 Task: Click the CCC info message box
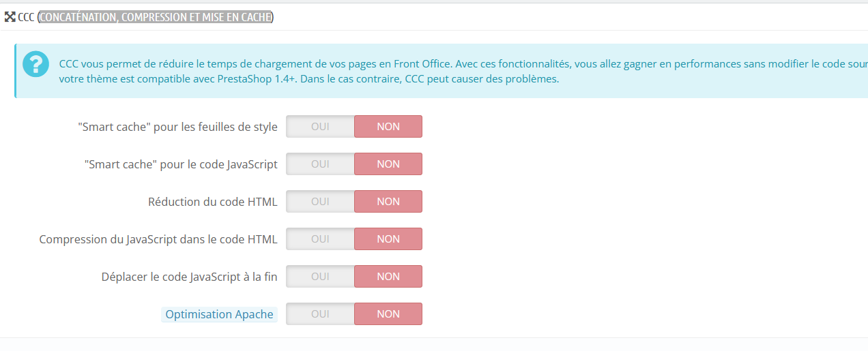coord(441,71)
